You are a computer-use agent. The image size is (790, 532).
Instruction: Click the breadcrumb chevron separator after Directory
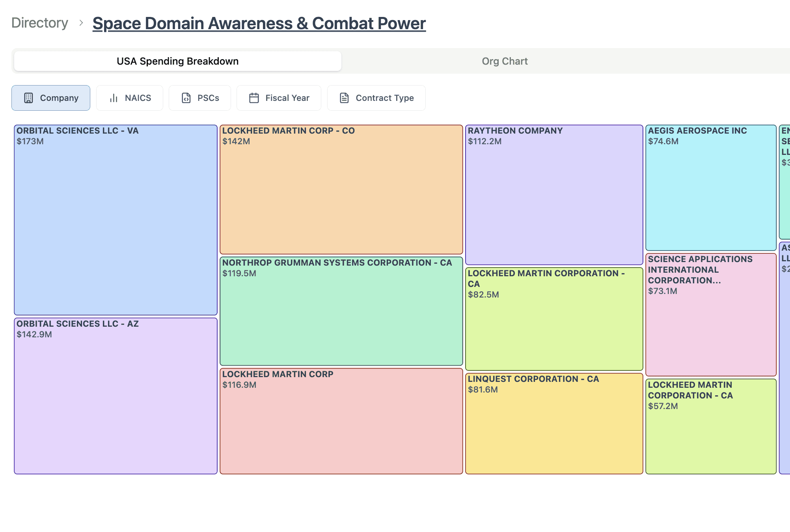click(81, 23)
